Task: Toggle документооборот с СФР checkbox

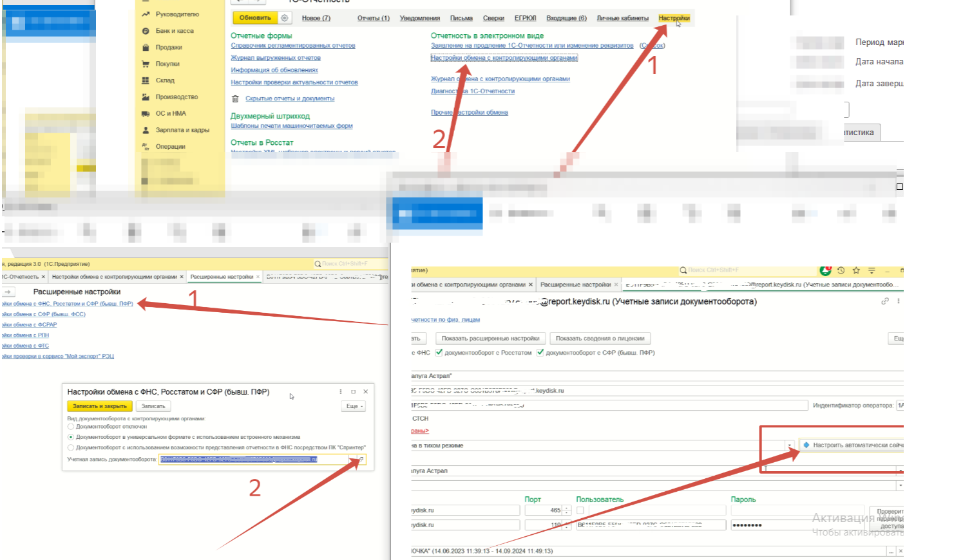Action: pyautogui.click(x=540, y=353)
